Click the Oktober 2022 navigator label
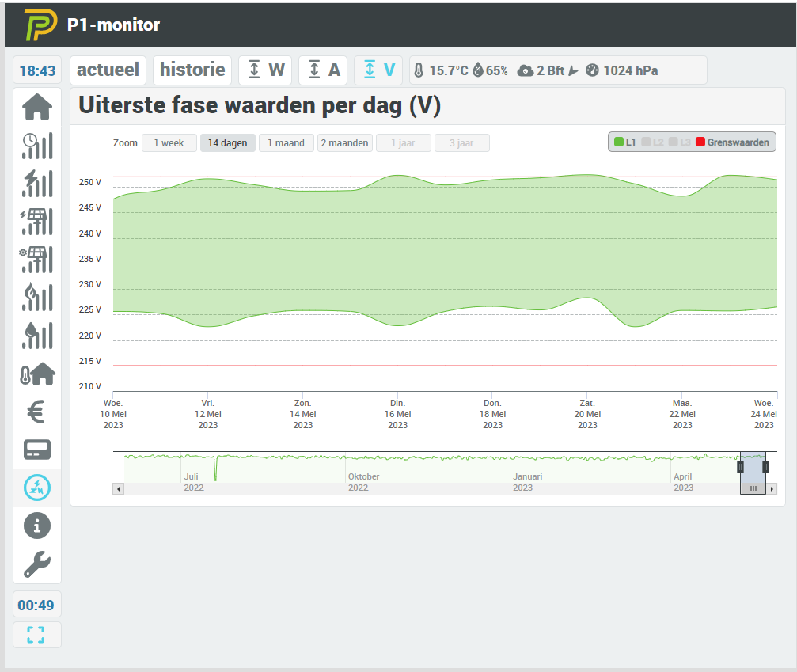This screenshot has height=672, width=797. [363, 482]
